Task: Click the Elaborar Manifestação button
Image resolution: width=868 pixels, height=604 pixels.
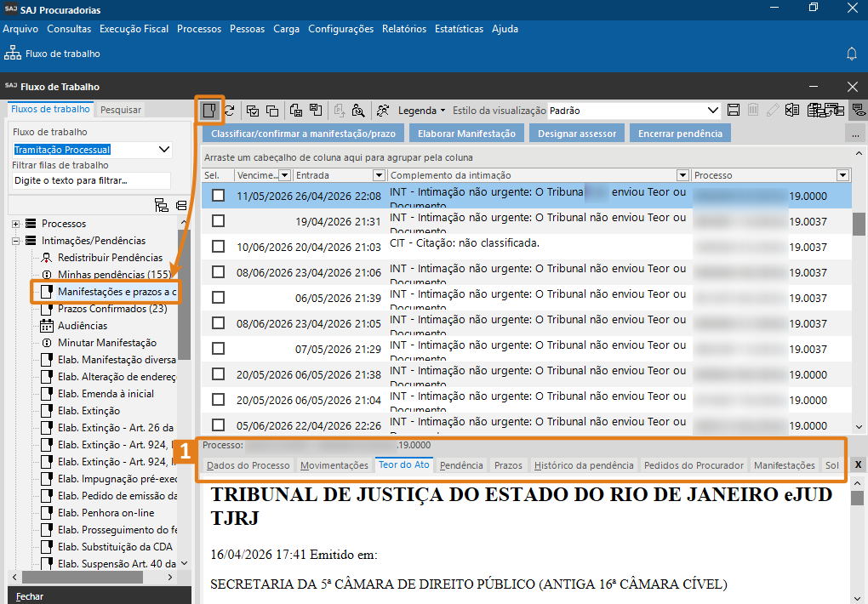Action: (466, 134)
